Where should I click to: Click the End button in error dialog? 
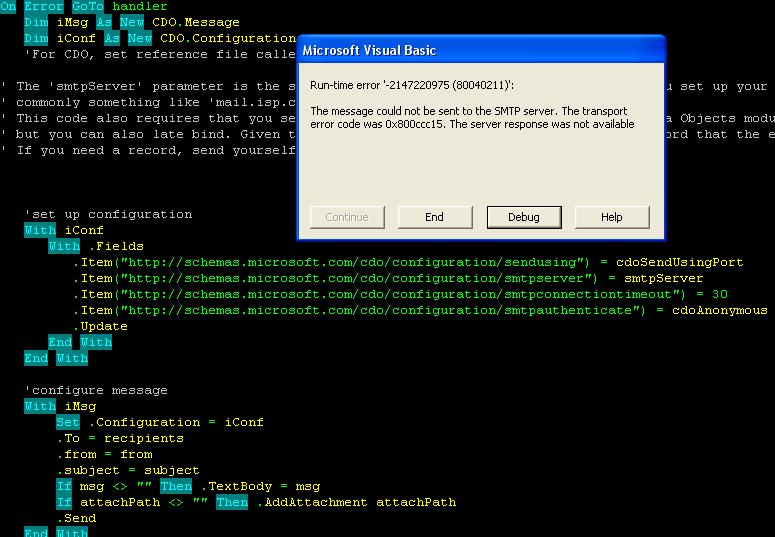(x=435, y=217)
